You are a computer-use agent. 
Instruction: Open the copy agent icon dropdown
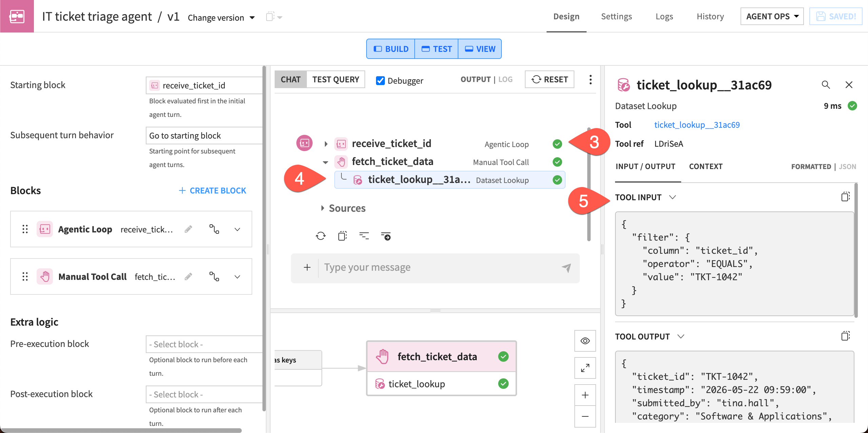click(274, 17)
